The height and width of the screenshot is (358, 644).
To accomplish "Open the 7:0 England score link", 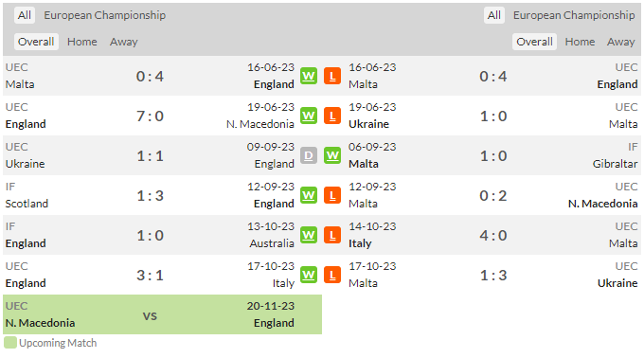I will [150, 116].
